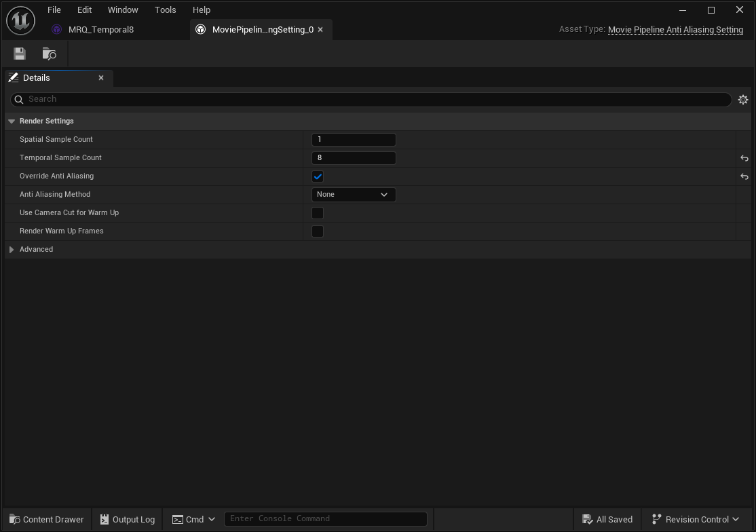Screen dimensions: 756x532
Task: Click the Enter Console Command field
Action: click(x=326, y=519)
